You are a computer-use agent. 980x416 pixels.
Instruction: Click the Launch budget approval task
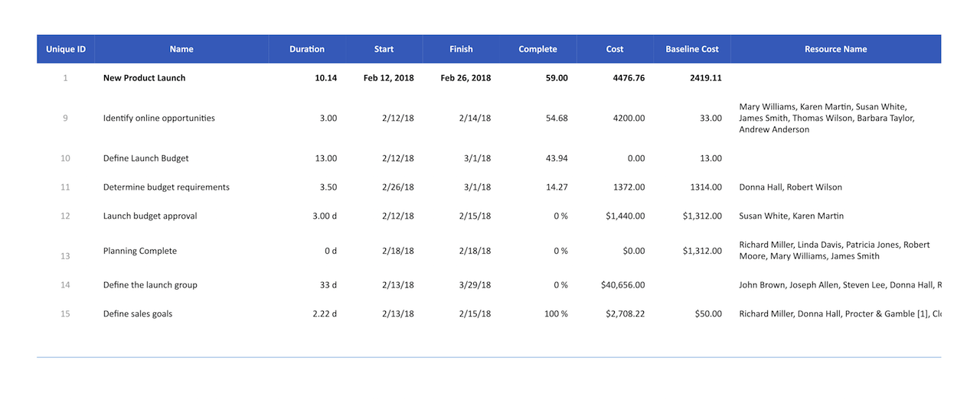point(150,216)
